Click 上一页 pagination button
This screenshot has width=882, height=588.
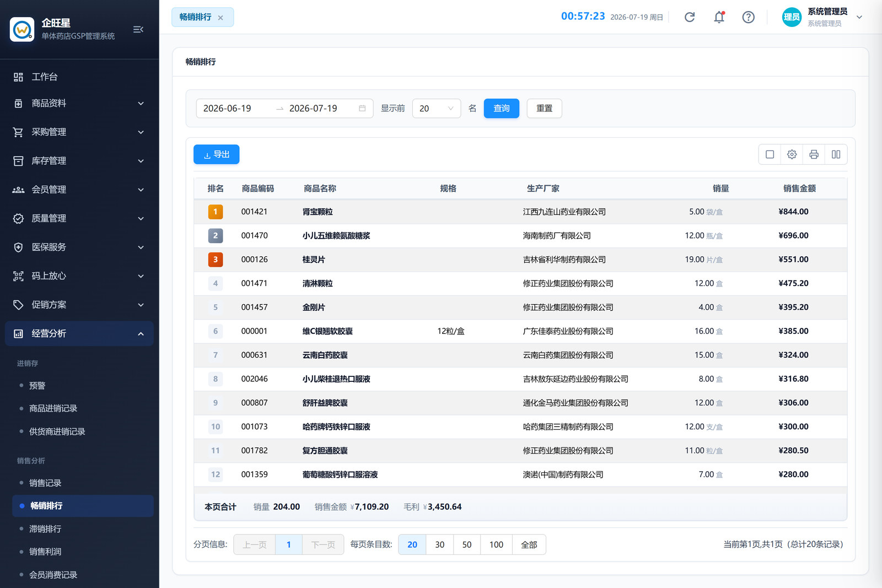(x=255, y=544)
